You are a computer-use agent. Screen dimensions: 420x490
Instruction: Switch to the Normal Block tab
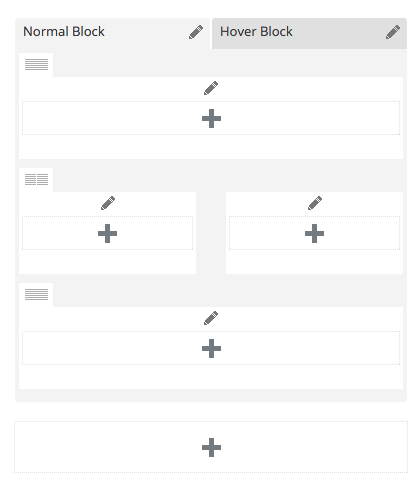tap(112, 33)
